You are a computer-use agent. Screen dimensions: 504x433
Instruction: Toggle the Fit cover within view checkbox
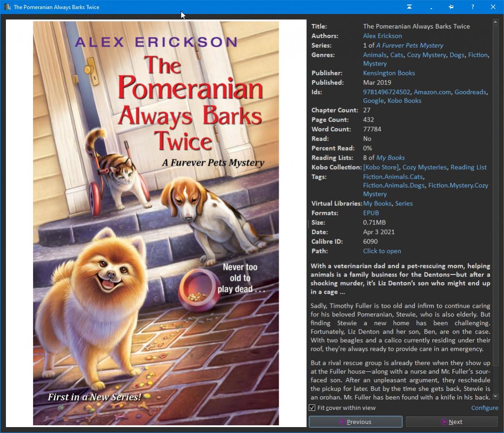[x=312, y=408]
